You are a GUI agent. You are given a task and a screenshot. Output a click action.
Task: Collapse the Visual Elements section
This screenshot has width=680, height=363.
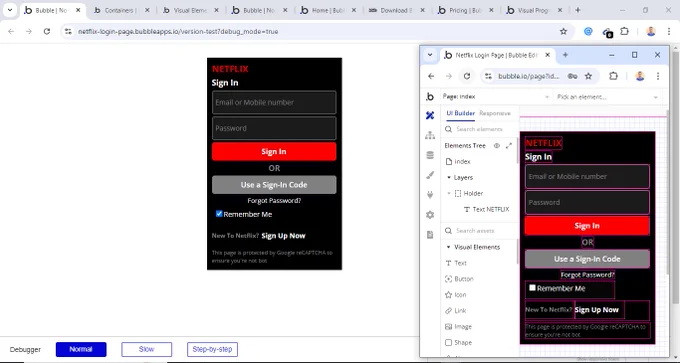[449, 247]
